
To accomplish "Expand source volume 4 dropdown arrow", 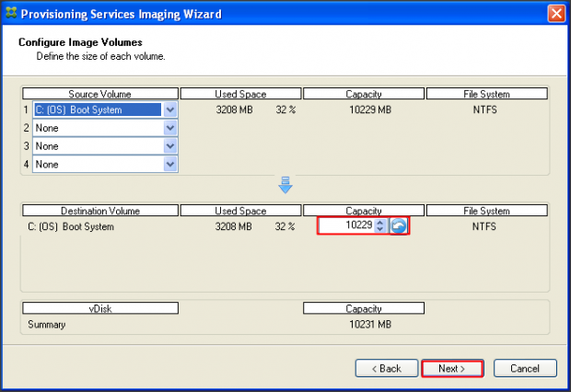I will pos(170,164).
